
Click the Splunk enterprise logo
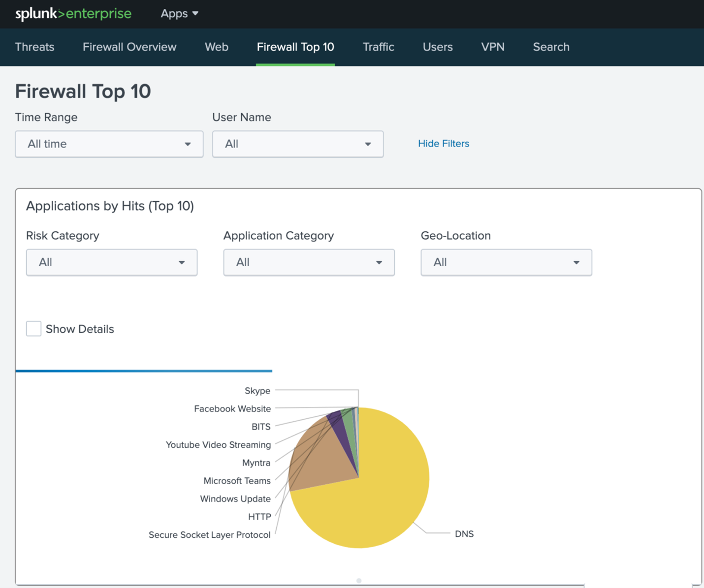(x=73, y=14)
